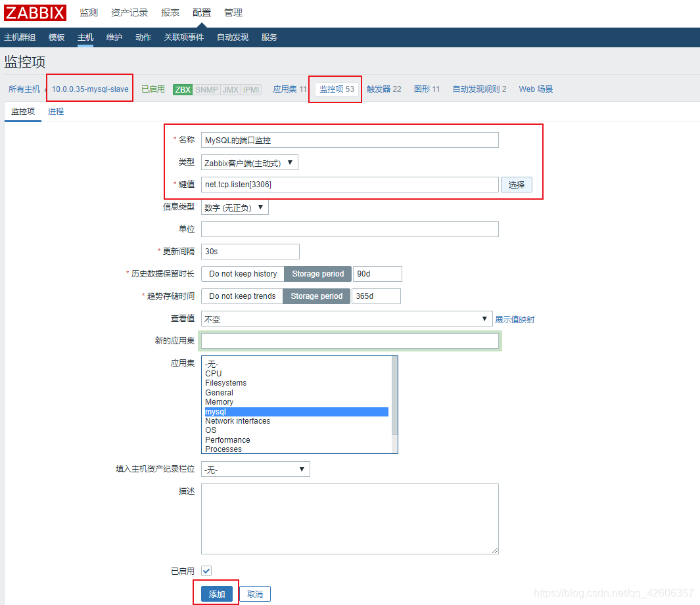
Task: Select Storage period for trends
Action: 317,296
